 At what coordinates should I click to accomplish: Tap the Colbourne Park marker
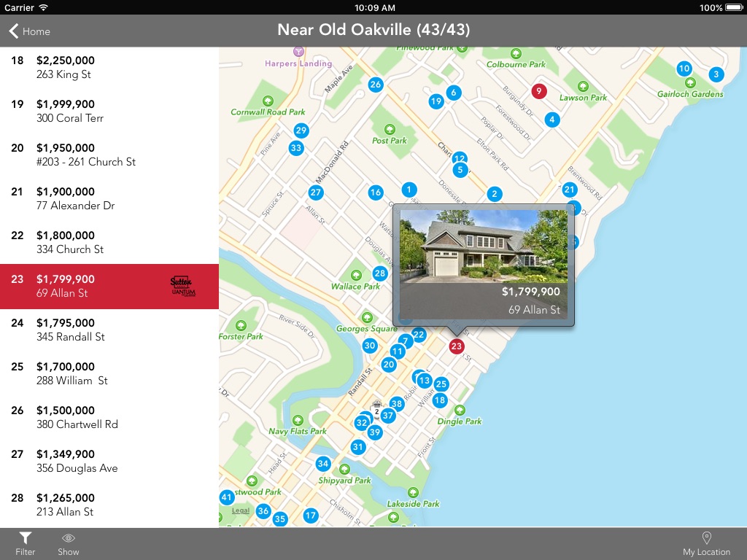[x=516, y=53]
